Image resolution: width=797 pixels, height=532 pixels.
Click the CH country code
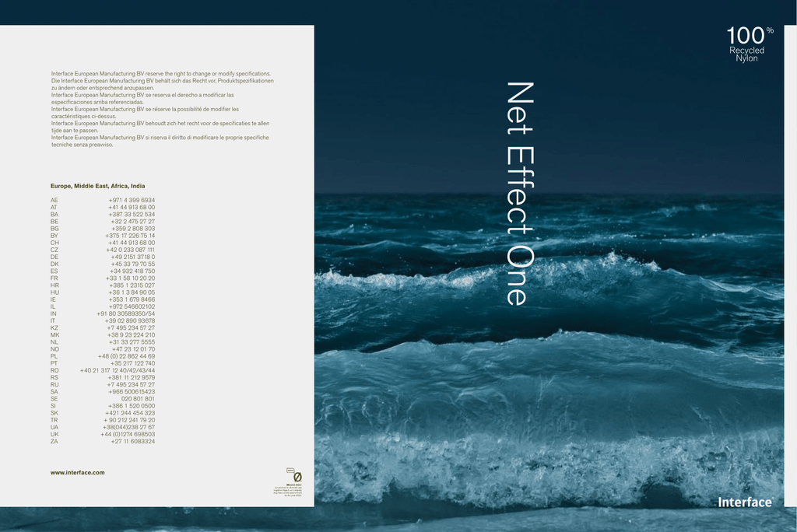coord(54,243)
